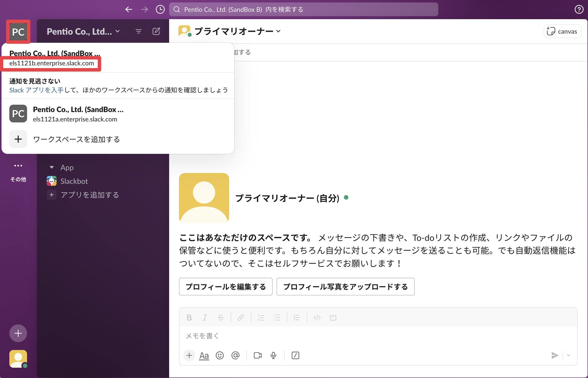Click the プライマリオーナー (自分) name heading

(287, 198)
